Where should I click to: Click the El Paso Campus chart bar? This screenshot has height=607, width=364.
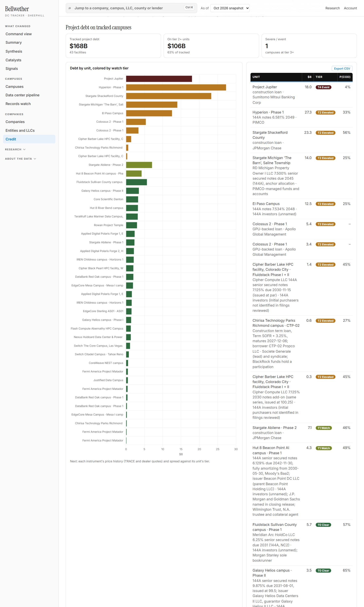(x=149, y=113)
